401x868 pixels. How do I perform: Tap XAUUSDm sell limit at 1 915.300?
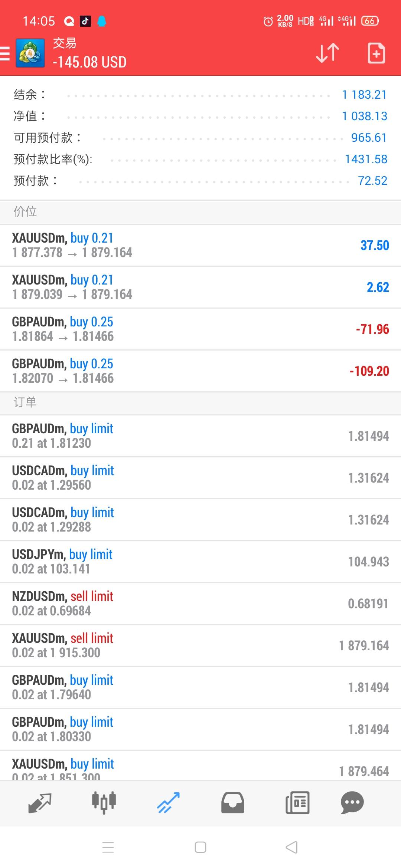[x=200, y=645]
